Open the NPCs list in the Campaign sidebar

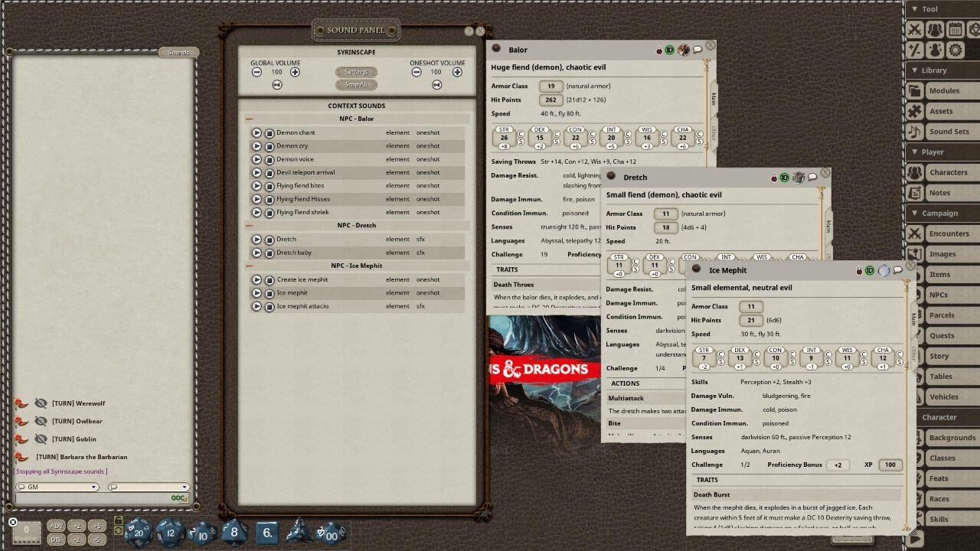[x=949, y=295]
